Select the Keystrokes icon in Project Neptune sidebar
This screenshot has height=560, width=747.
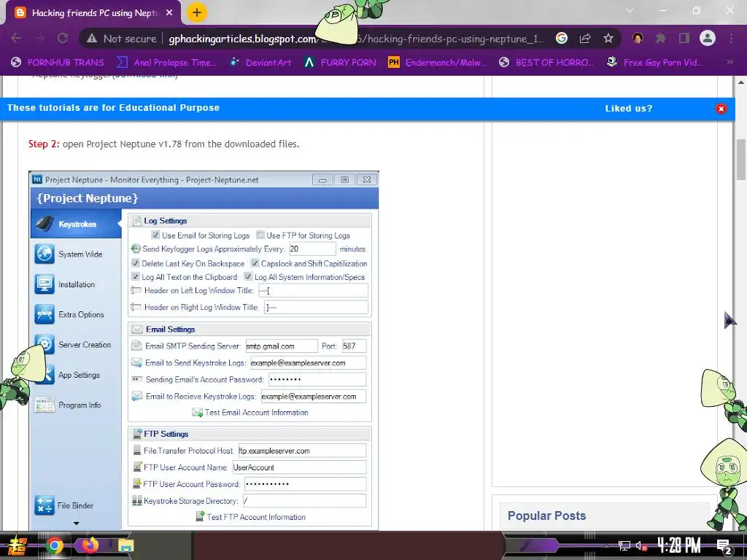[44, 224]
